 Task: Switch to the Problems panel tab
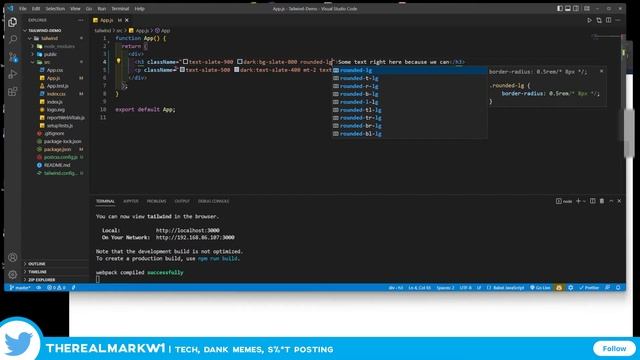tap(156, 201)
